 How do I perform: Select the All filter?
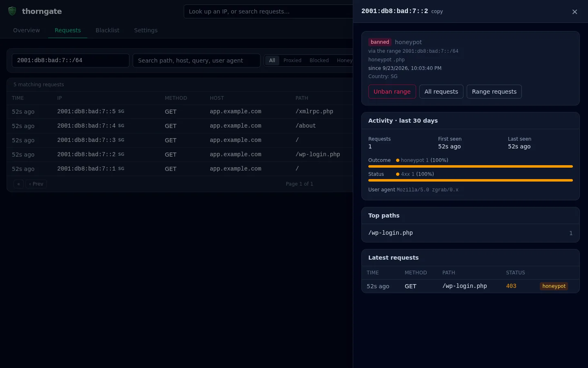pyautogui.click(x=272, y=61)
